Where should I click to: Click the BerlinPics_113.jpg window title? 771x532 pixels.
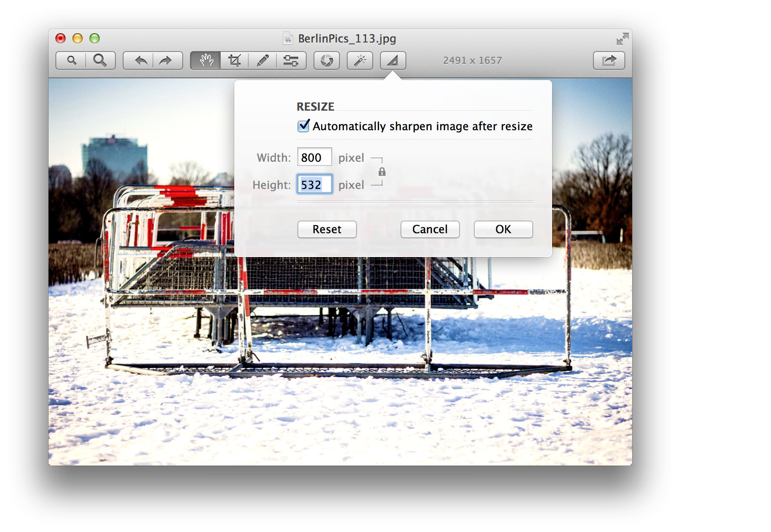347,38
